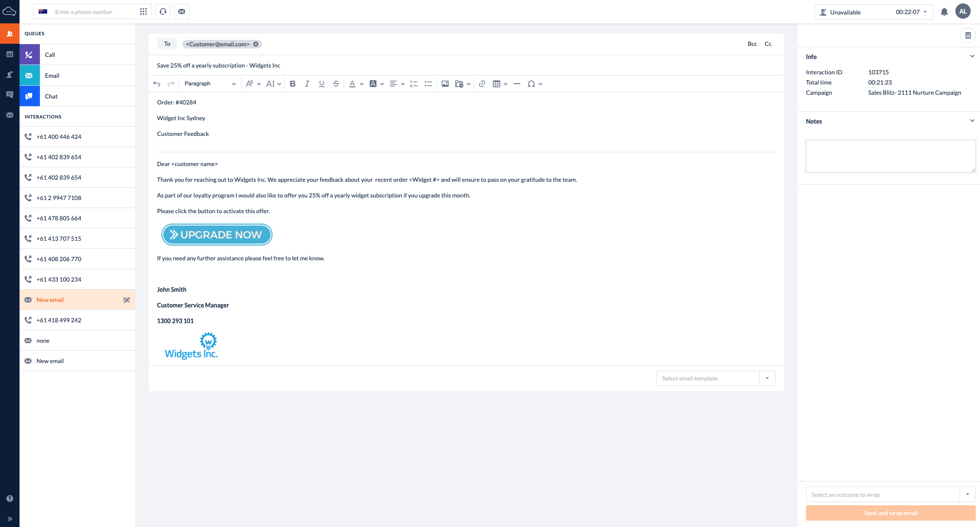This screenshot has height=527, width=980.
Task: Click the Email queue tab
Action: coord(78,75)
